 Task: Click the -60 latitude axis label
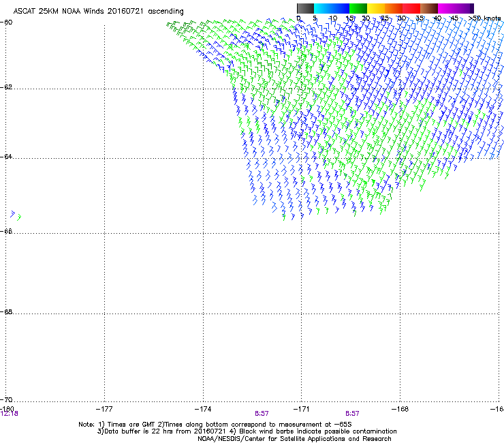(6, 22)
